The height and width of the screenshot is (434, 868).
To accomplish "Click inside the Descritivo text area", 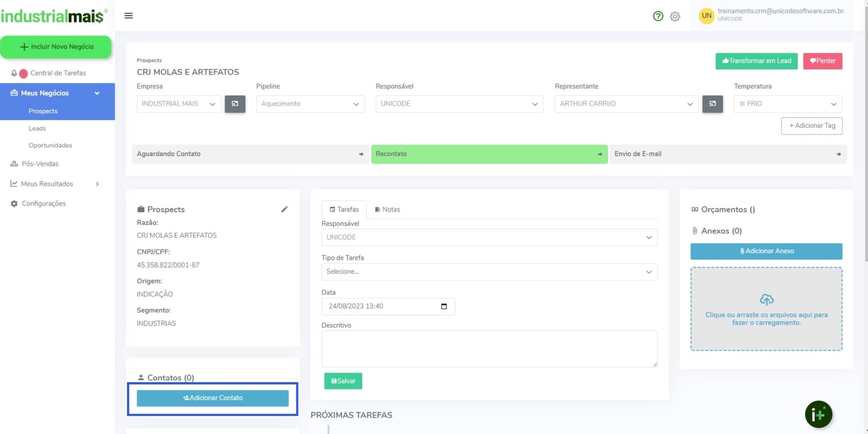I will tap(489, 349).
